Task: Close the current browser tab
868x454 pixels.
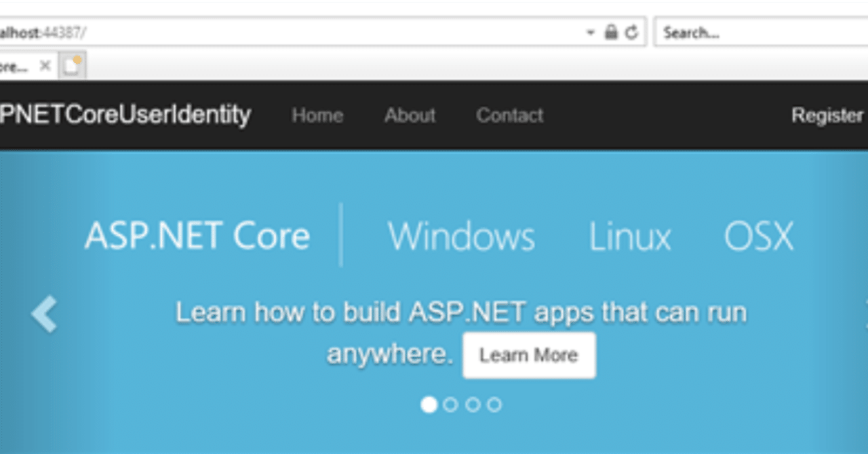Action: pyautogui.click(x=45, y=66)
